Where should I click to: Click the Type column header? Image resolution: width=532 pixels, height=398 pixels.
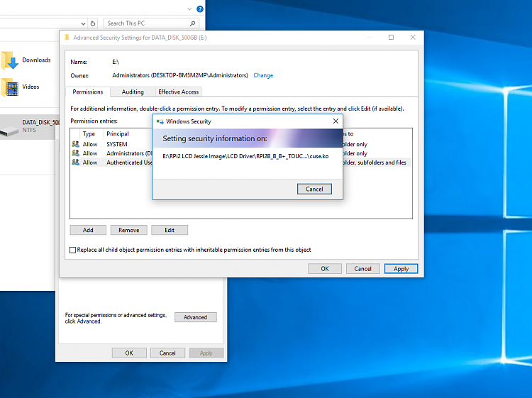[89, 134]
